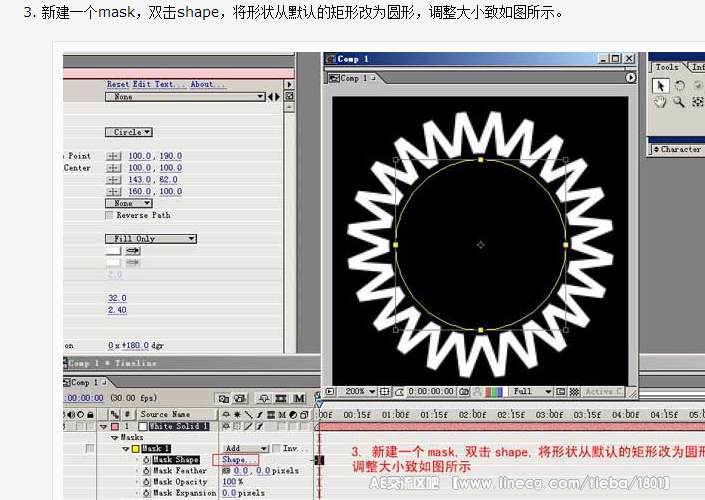Open the Add mask mode dropdown
The image size is (705, 500).
246,448
